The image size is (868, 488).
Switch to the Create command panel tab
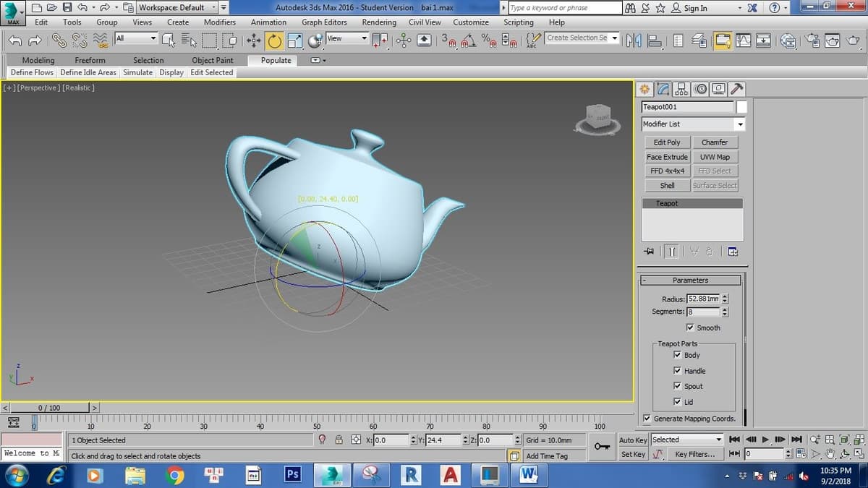[x=645, y=90]
